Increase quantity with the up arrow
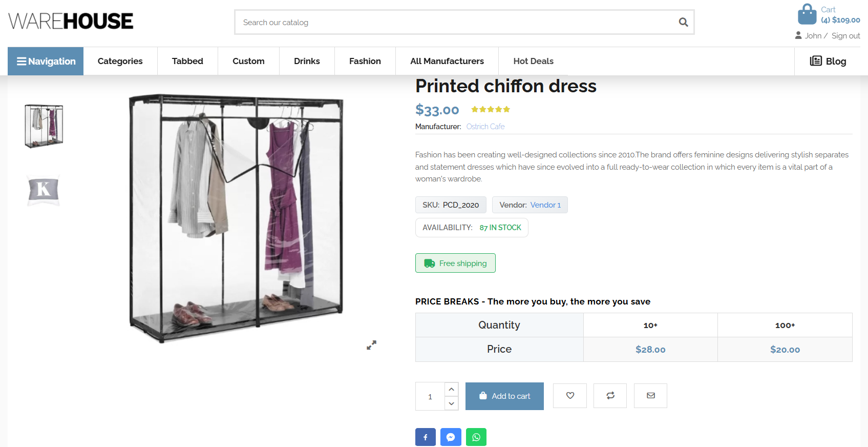 pyautogui.click(x=451, y=390)
